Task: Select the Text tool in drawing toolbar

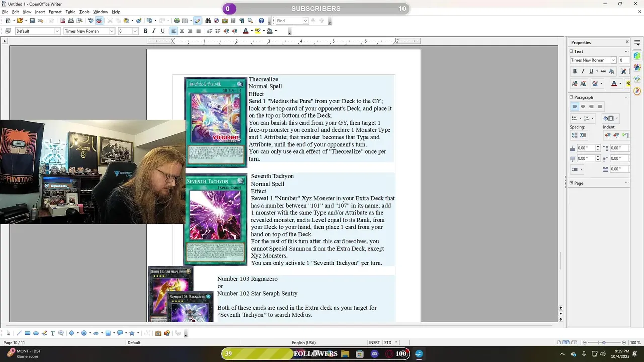Action: (x=53, y=333)
